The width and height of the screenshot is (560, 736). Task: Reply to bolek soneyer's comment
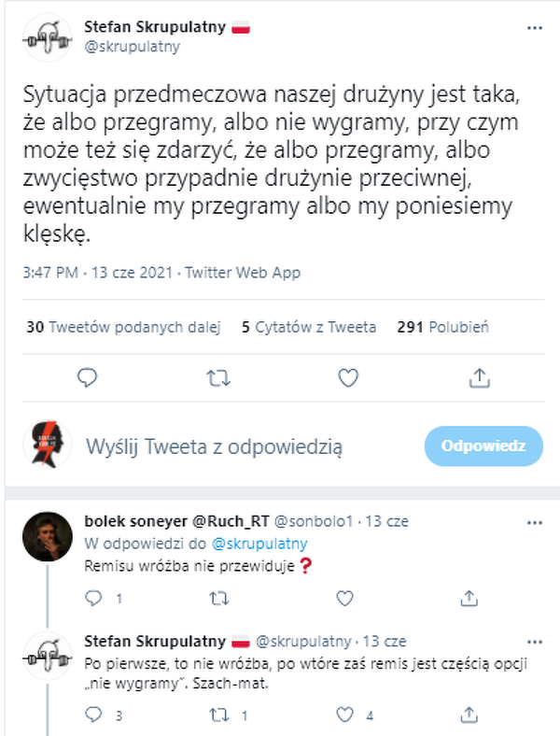pyautogui.click(x=91, y=598)
